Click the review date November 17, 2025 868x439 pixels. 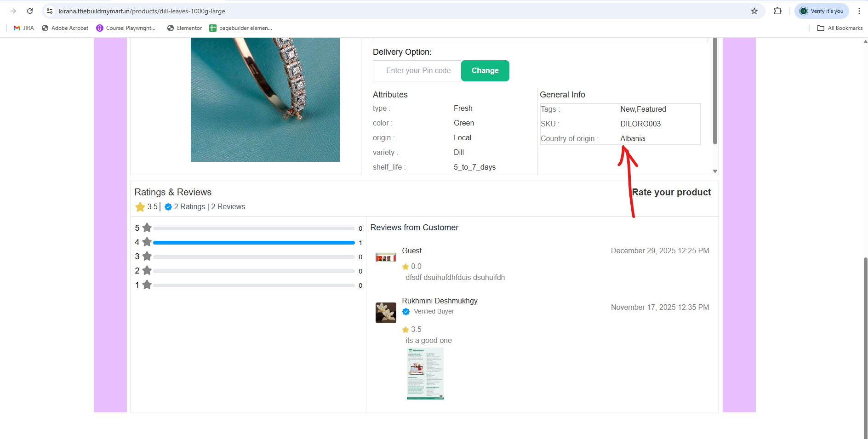coord(660,308)
